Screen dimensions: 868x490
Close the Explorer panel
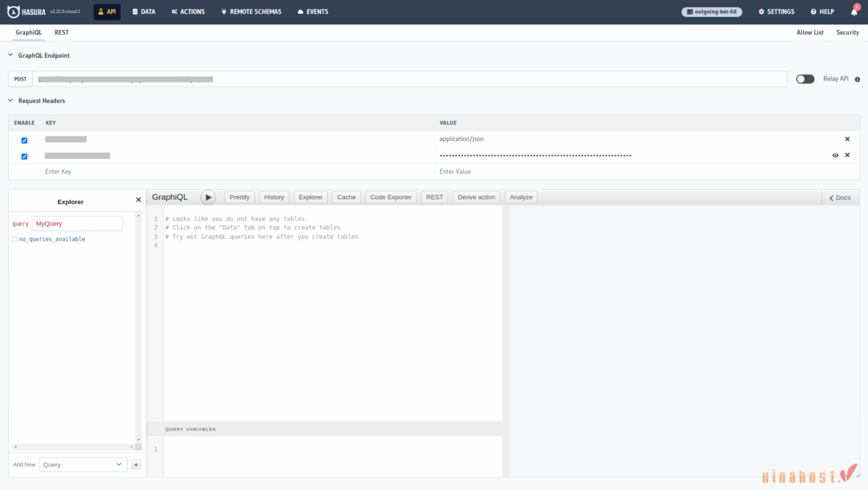pyautogui.click(x=138, y=200)
